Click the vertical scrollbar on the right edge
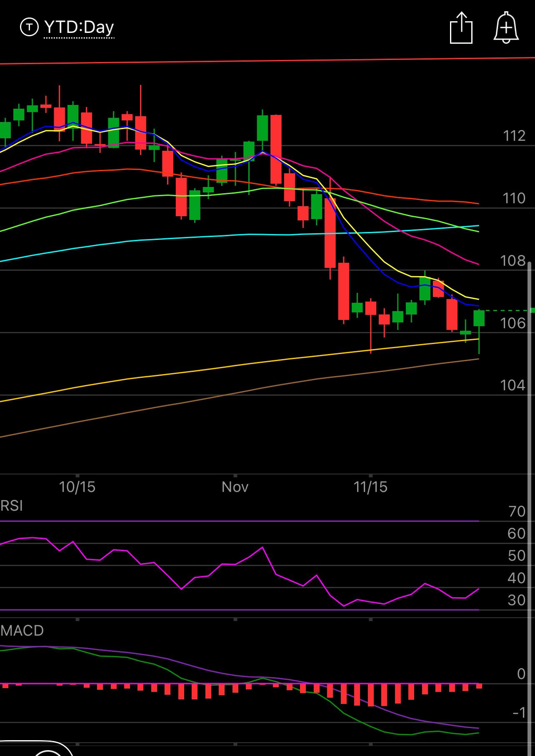The image size is (535, 756). [530, 508]
